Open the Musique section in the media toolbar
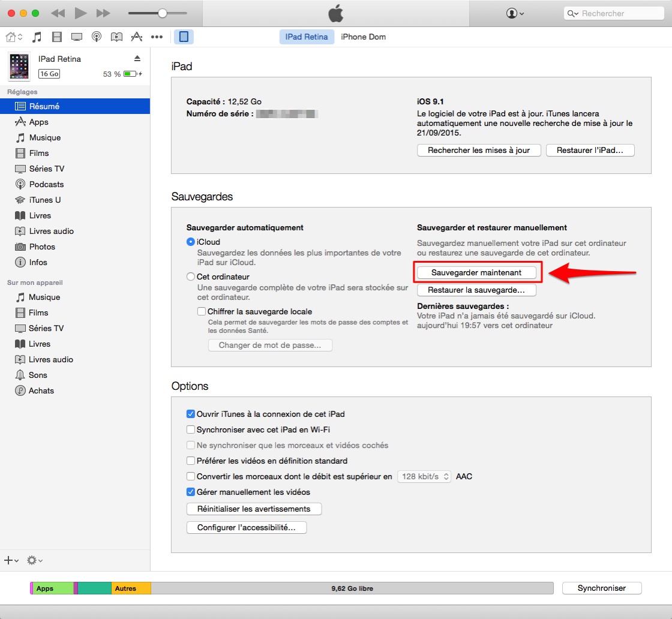The height and width of the screenshot is (619, 672). [x=36, y=37]
